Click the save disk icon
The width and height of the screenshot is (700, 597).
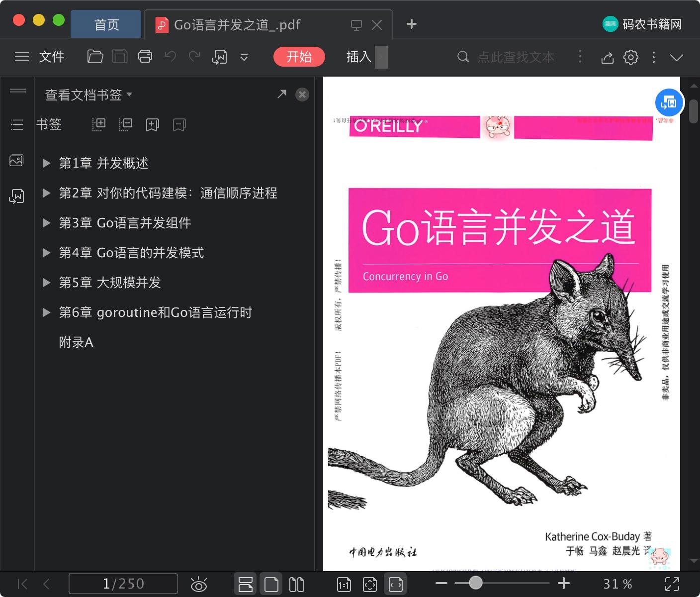[x=120, y=57]
